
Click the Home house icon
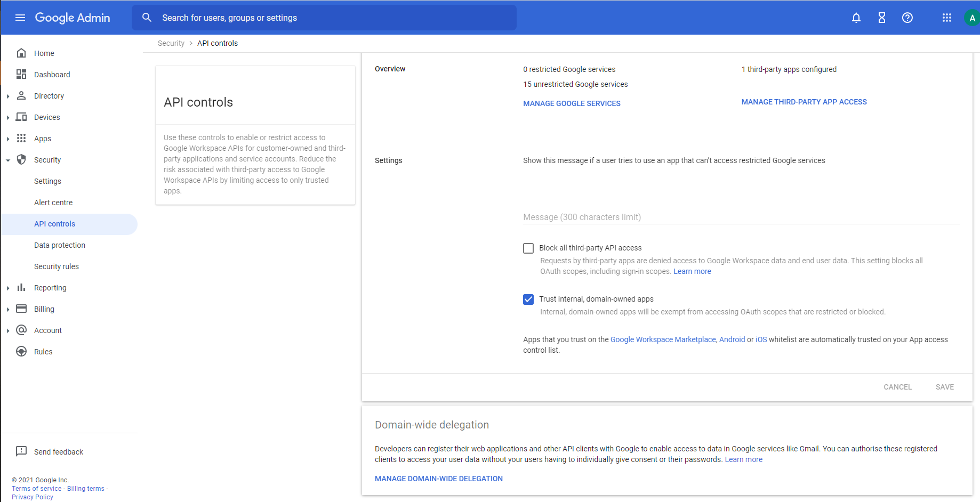point(21,53)
